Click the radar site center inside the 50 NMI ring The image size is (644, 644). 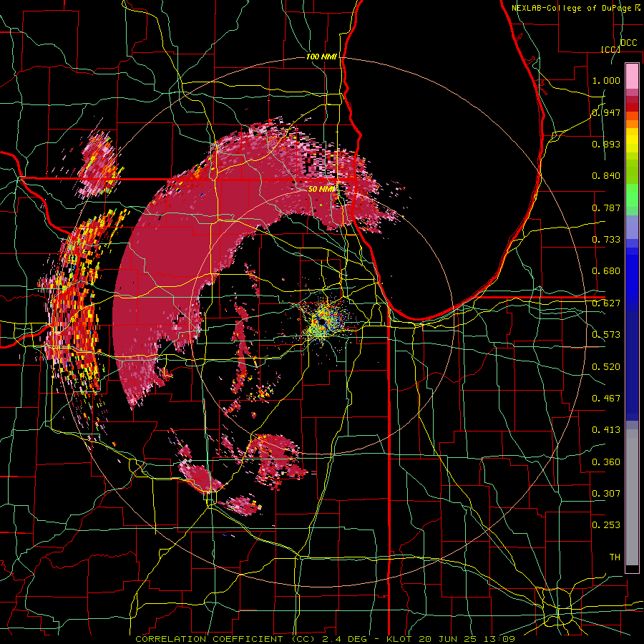coord(323,321)
